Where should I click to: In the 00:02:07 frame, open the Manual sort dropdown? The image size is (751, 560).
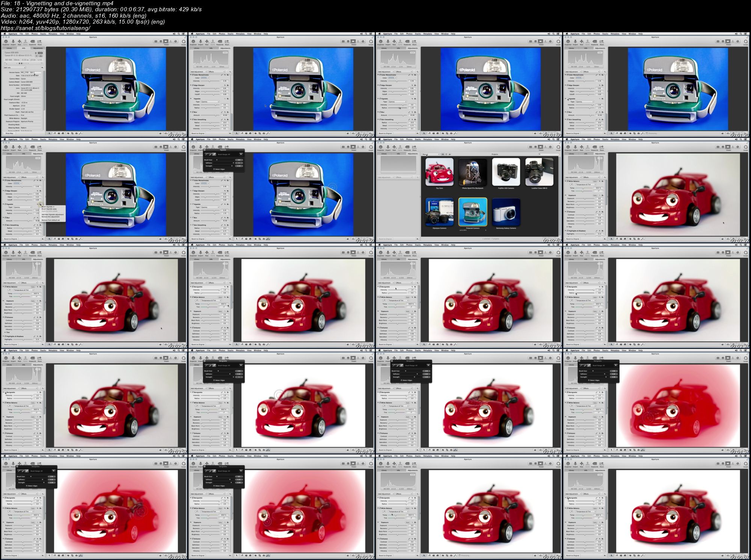click(x=431, y=154)
